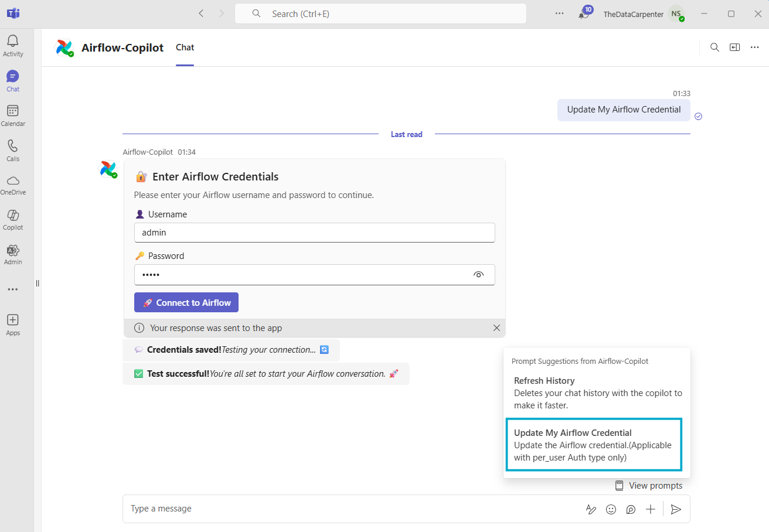This screenshot has width=769, height=532.
Task: Dismiss the 'Your response was sent' notice
Action: pos(496,328)
